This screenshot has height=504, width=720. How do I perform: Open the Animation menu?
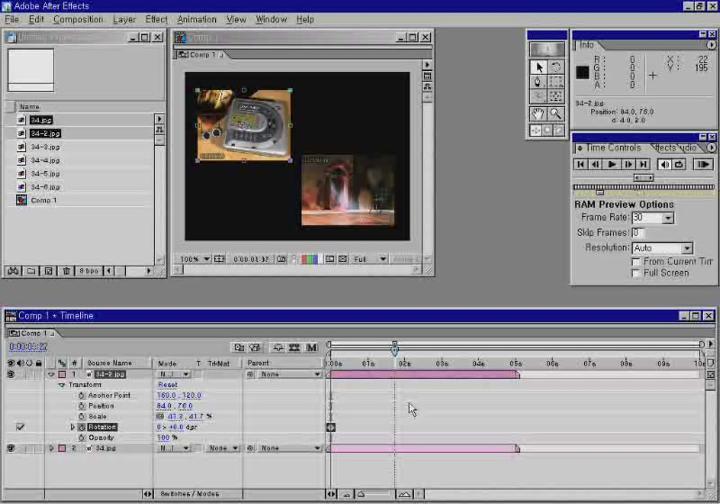[197, 19]
